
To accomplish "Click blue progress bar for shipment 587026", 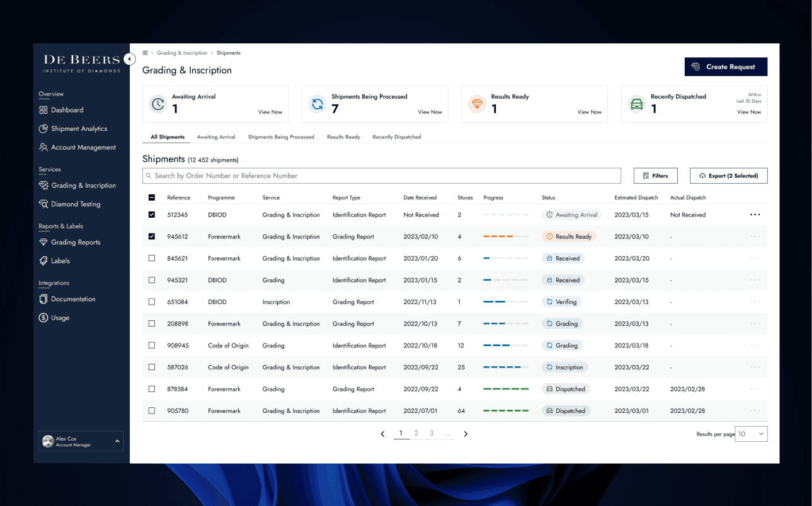I will [506, 367].
